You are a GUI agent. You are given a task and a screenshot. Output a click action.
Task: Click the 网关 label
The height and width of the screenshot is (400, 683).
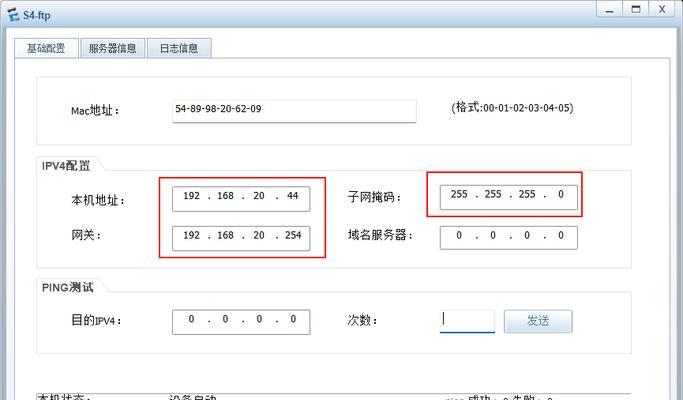86,235
